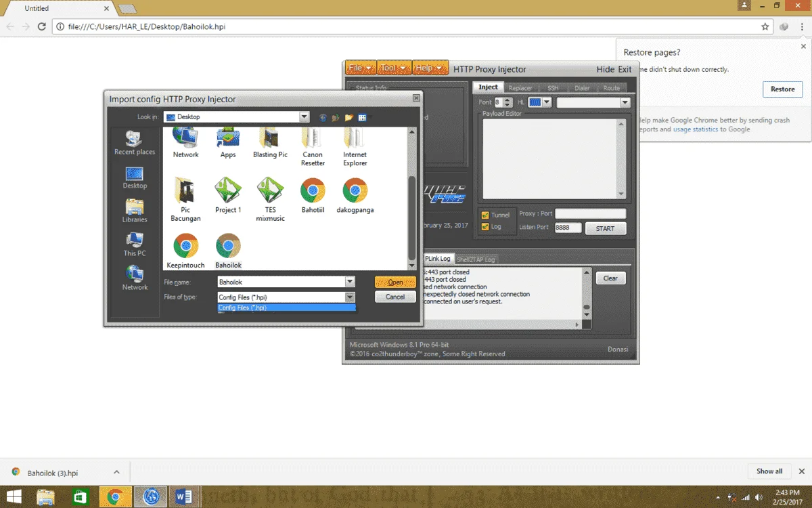The image size is (812, 508).
Task: Switch to the SSH tab
Action: click(553, 88)
